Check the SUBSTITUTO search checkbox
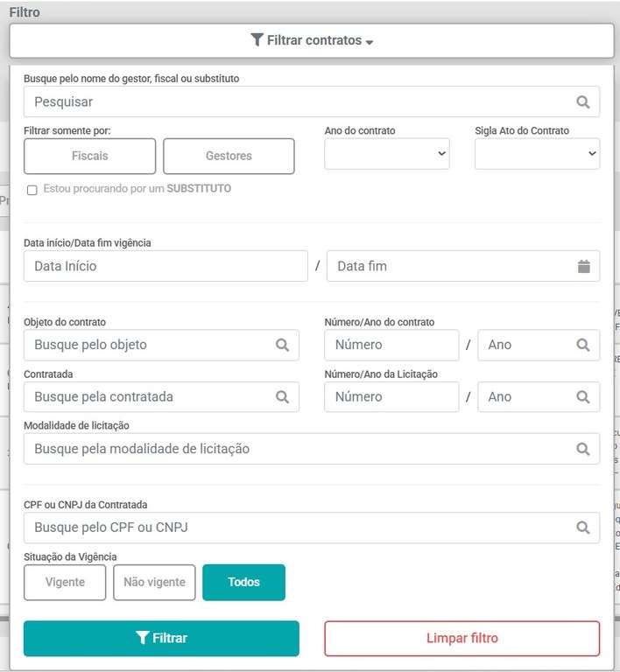Screen dimensions: 620x672 [32, 190]
